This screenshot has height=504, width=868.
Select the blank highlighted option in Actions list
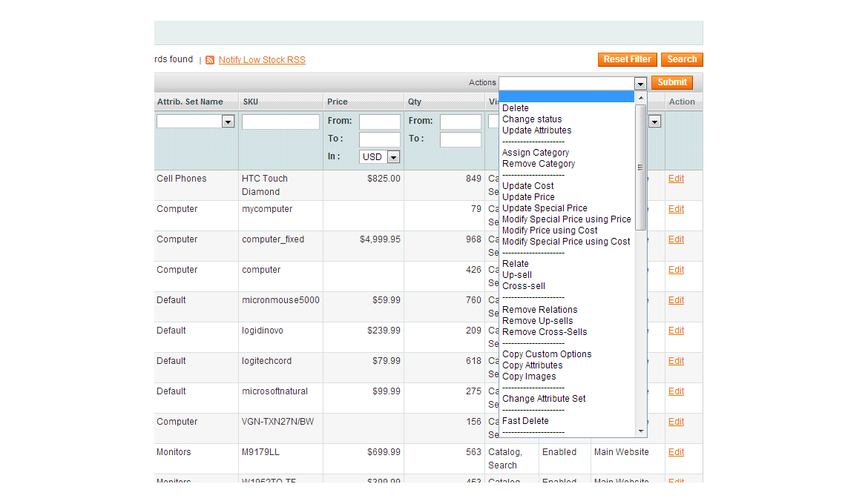point(567,97)
